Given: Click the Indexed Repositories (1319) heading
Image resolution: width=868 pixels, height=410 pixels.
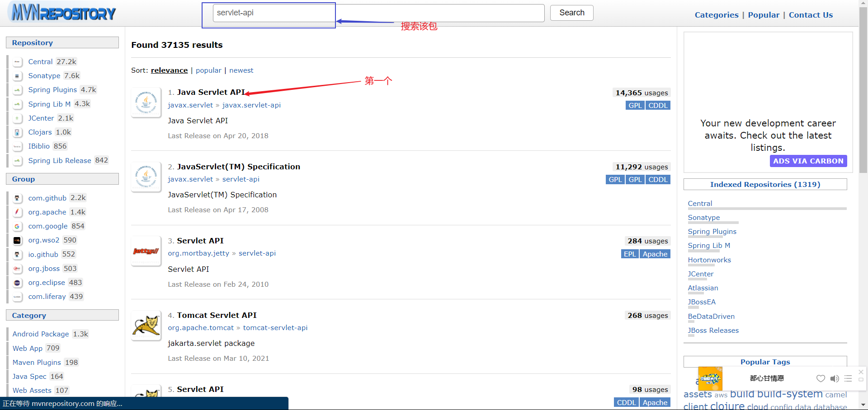Looking at the screenshot, I should click(765, 184).
